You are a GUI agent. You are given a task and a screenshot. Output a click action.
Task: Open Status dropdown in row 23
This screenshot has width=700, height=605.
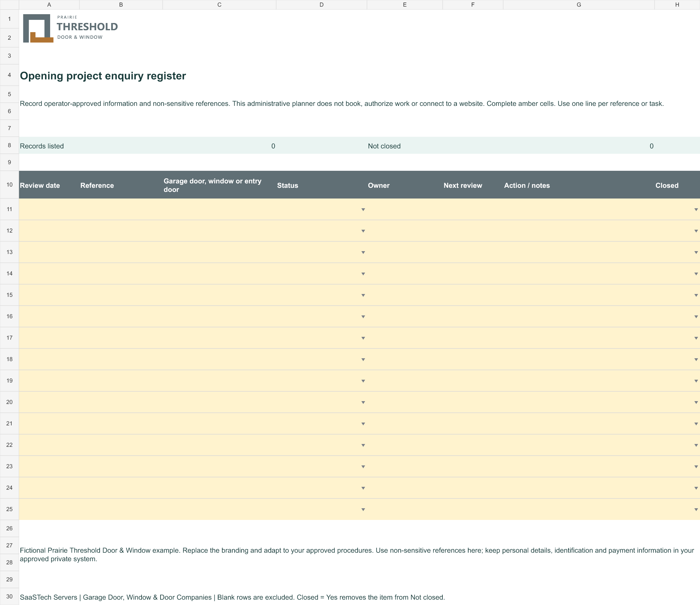point(363,467)
